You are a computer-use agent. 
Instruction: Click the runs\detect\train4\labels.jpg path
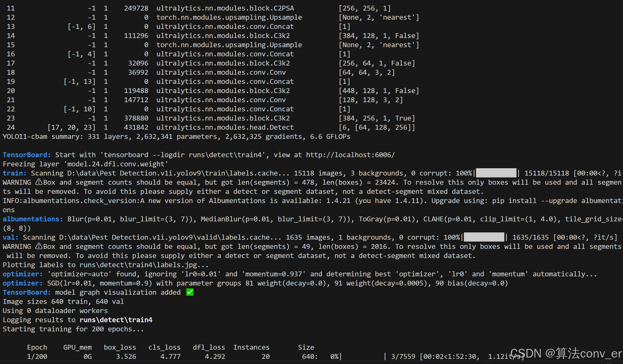point(138,265)
